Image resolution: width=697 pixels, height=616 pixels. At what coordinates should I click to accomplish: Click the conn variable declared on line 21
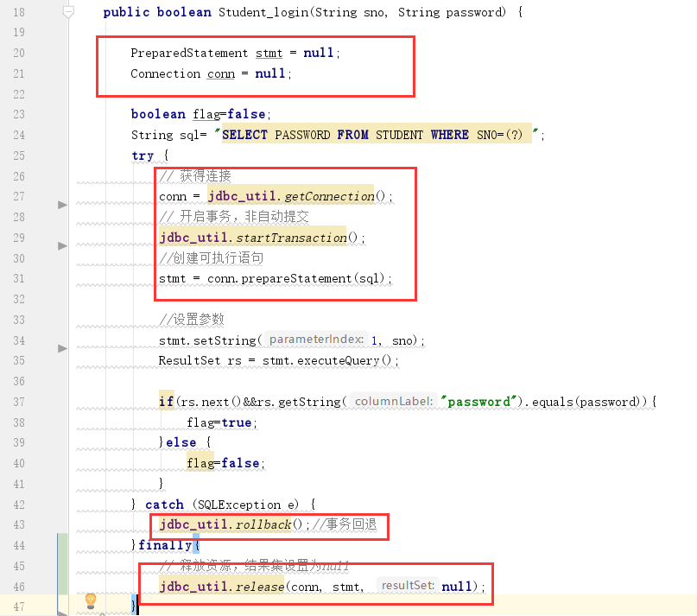point(221,73)
